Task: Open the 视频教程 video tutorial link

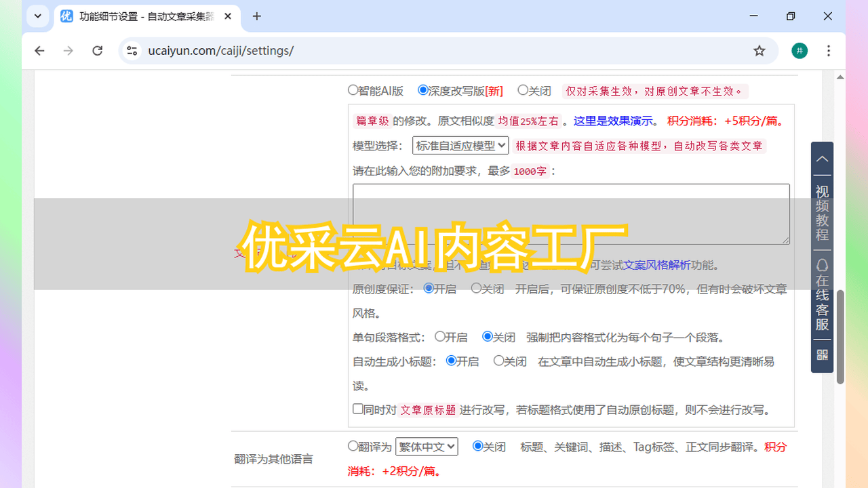Action: pos(822,213)
